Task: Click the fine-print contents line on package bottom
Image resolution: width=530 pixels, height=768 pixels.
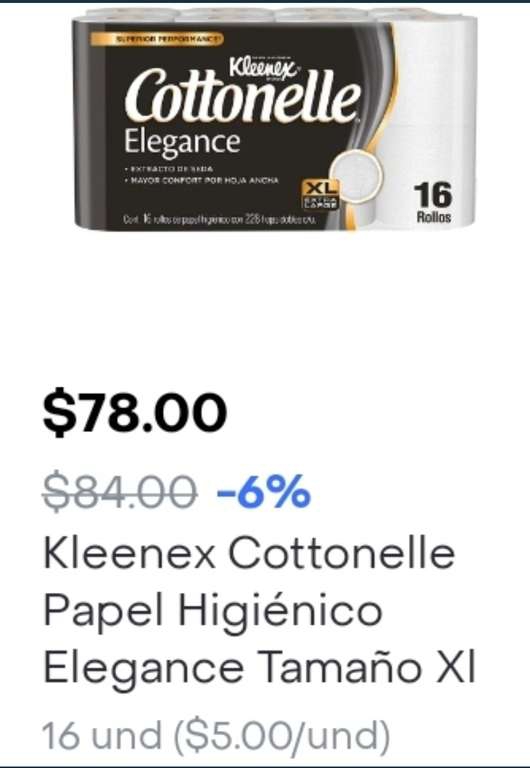Action: [x=218, y=219]
